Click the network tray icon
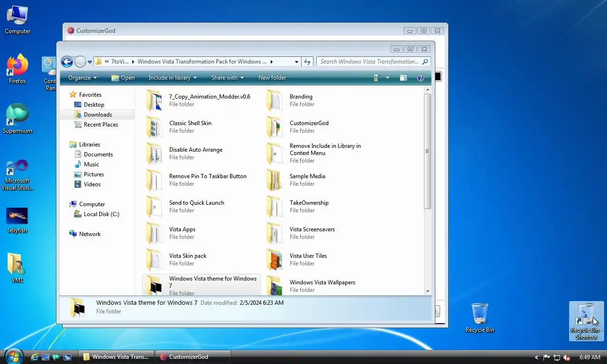The height and width of the screenshot is (364, 607). click(557, 357)
